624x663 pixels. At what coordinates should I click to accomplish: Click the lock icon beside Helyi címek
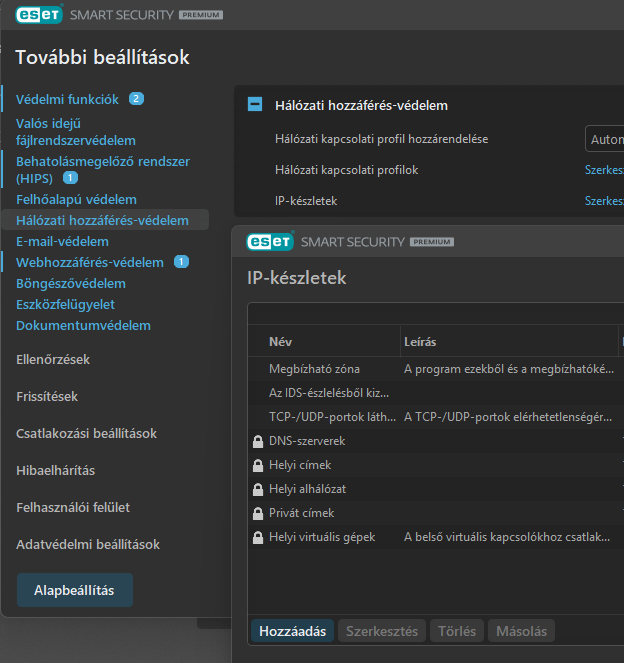258,465
